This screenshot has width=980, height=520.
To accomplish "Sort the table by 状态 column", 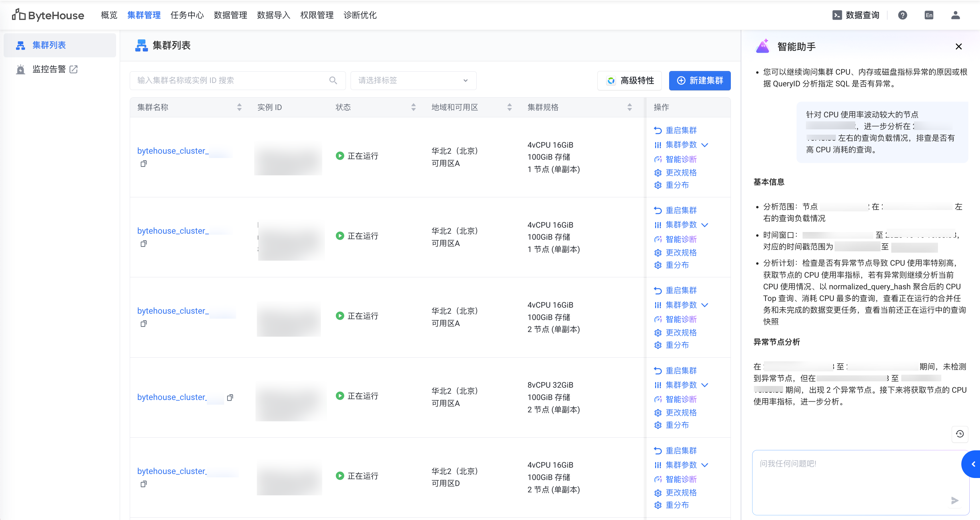I will [413, 107].
